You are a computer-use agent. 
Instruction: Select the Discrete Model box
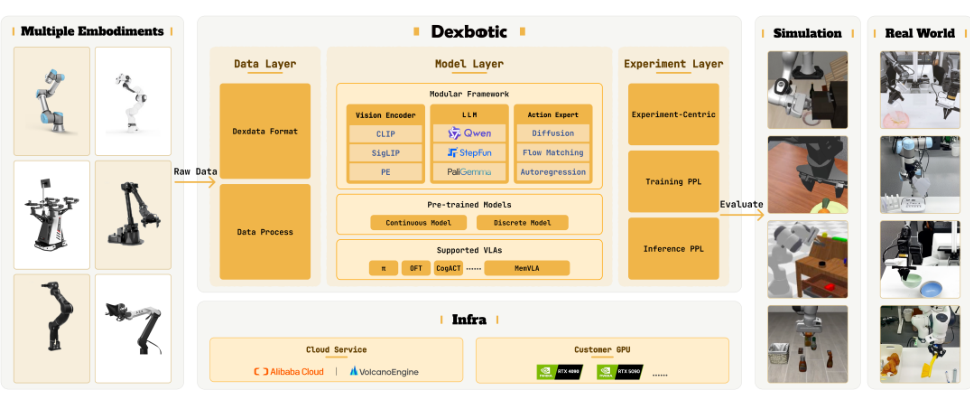pos(522,223)
